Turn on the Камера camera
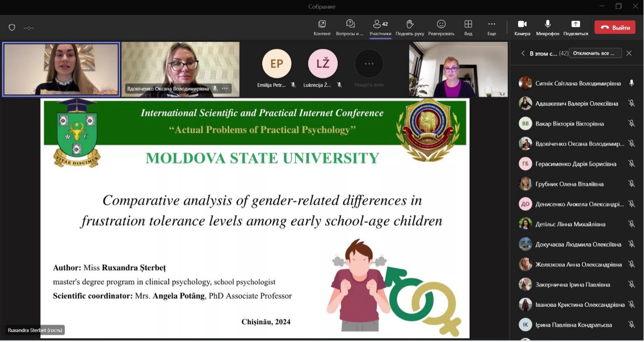The height and width of the screenshot is (342, 644). [x=522, y=27]
